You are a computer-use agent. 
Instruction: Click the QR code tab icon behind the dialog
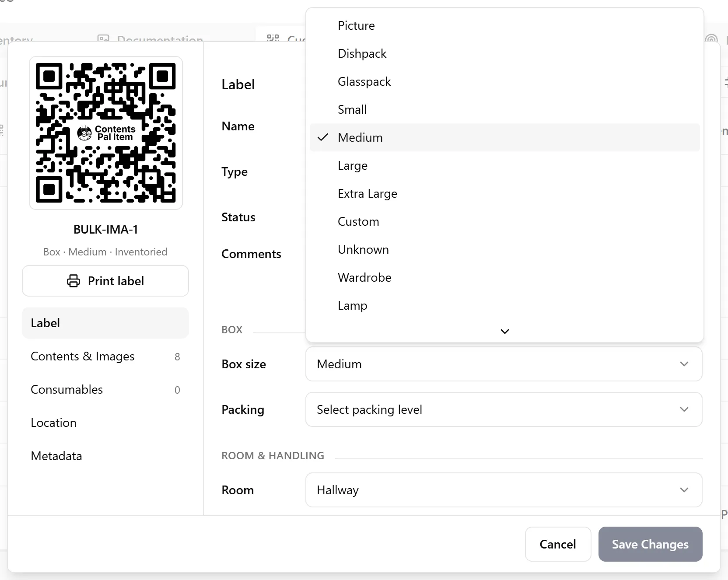coord(273,38)
